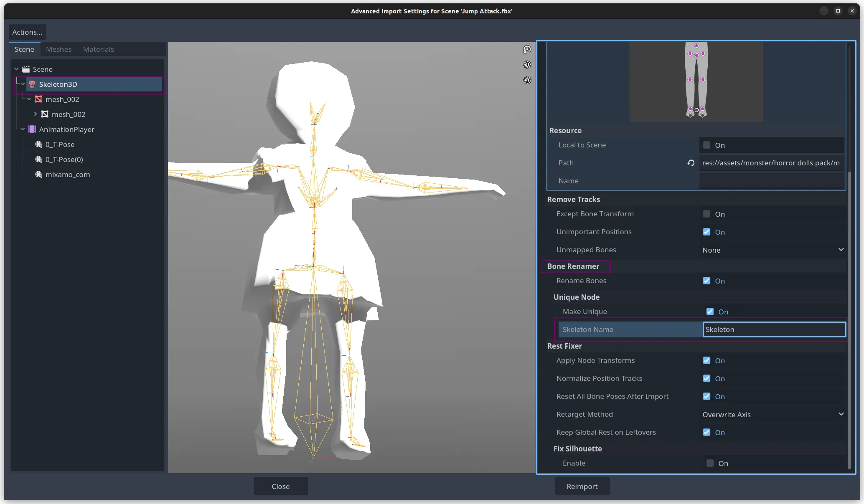The width and height of the screenshot is (864, 504).
Task: Toggle preview light 2 icon
Action: click(x=527, y=80)
